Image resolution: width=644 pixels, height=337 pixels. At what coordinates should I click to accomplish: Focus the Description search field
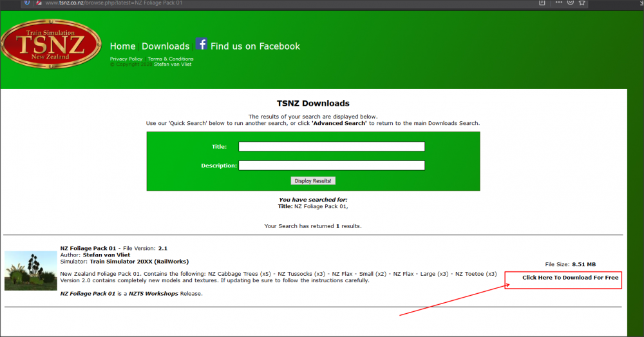pos(332,166)
